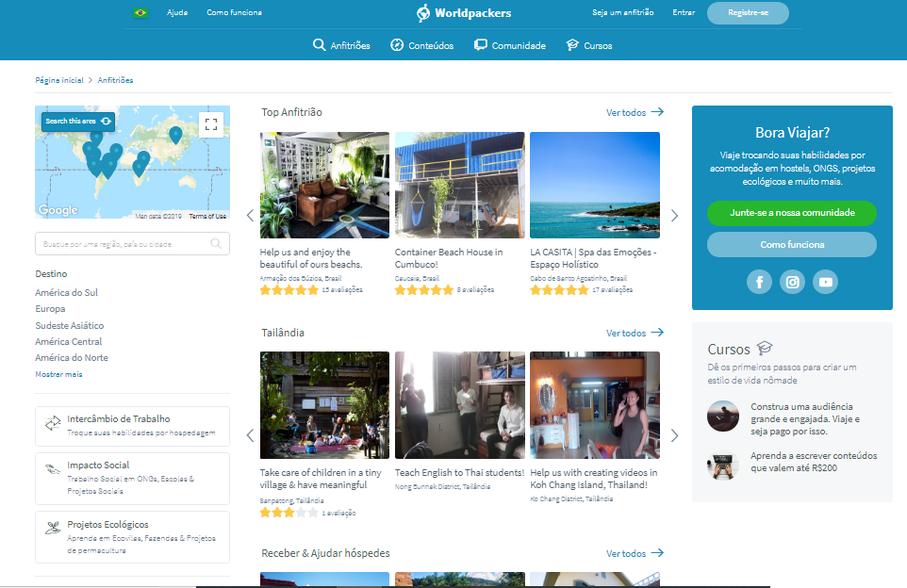Focus the region search input field
Viewport: 907px width, 588px height.
(x=123, y=244)
